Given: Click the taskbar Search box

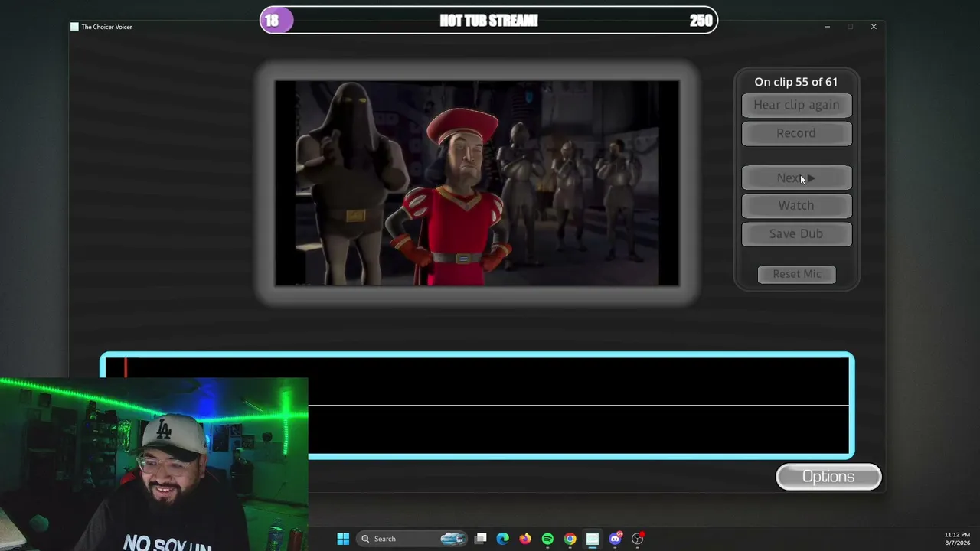Looking at the screenshot, I should [x=413, y=539].
